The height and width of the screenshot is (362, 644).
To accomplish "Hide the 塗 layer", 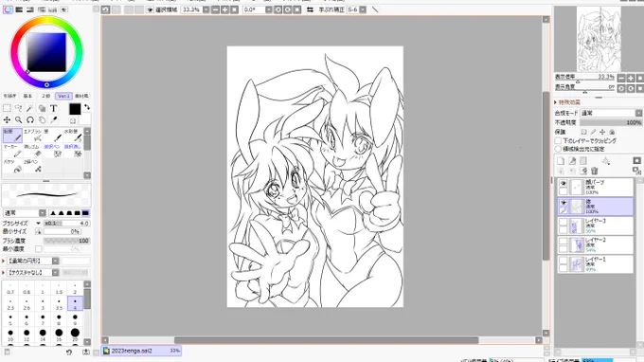I will pos(563,203).
